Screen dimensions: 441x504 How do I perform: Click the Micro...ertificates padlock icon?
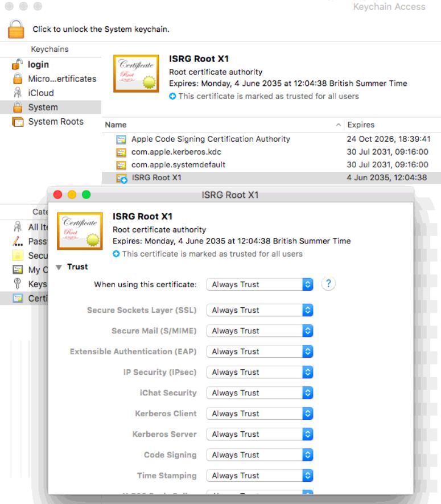pos(18,79)
